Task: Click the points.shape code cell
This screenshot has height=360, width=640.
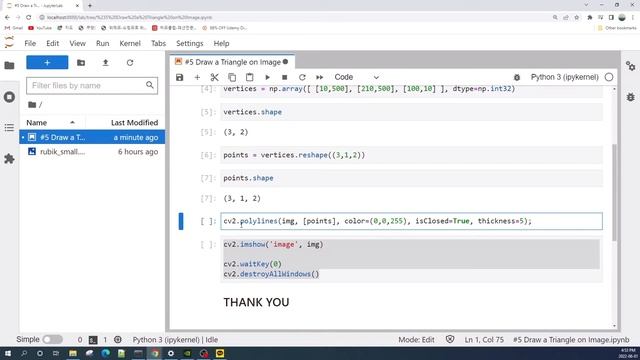Action: [x=411, y=178]
